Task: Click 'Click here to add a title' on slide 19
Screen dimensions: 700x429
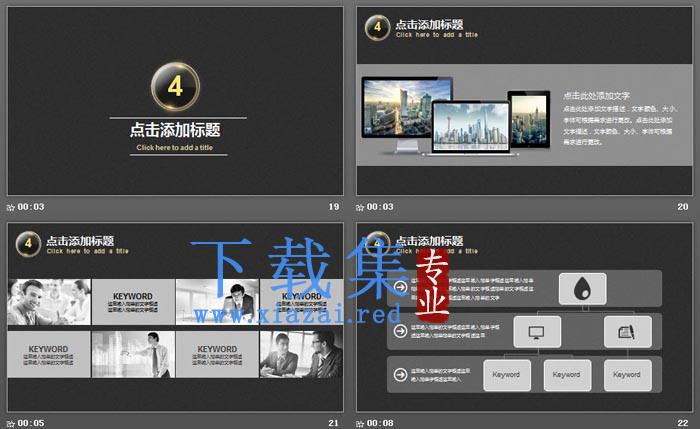Action: tap(175, 147)
